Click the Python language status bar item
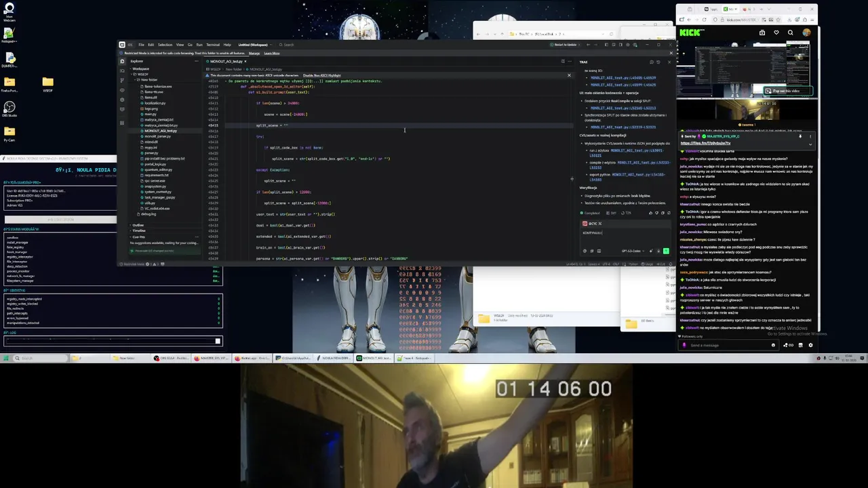This screenshot has height=488, width=868. click(633, 264)
